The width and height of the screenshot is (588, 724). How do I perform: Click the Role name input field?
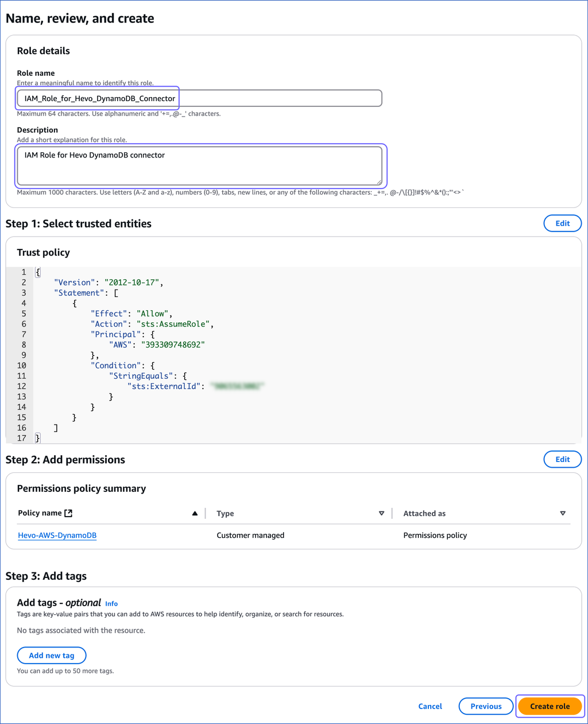[x=199, y=98]
